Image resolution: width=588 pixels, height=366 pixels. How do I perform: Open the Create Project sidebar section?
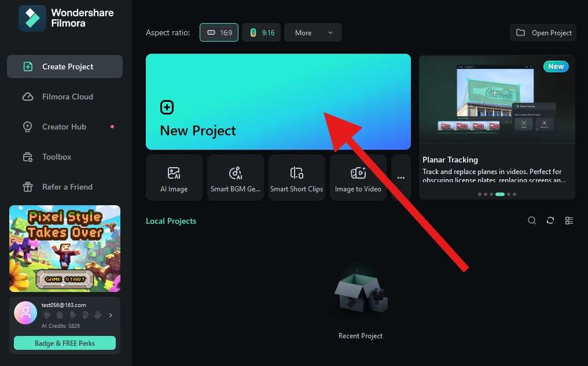pos(65,66)
